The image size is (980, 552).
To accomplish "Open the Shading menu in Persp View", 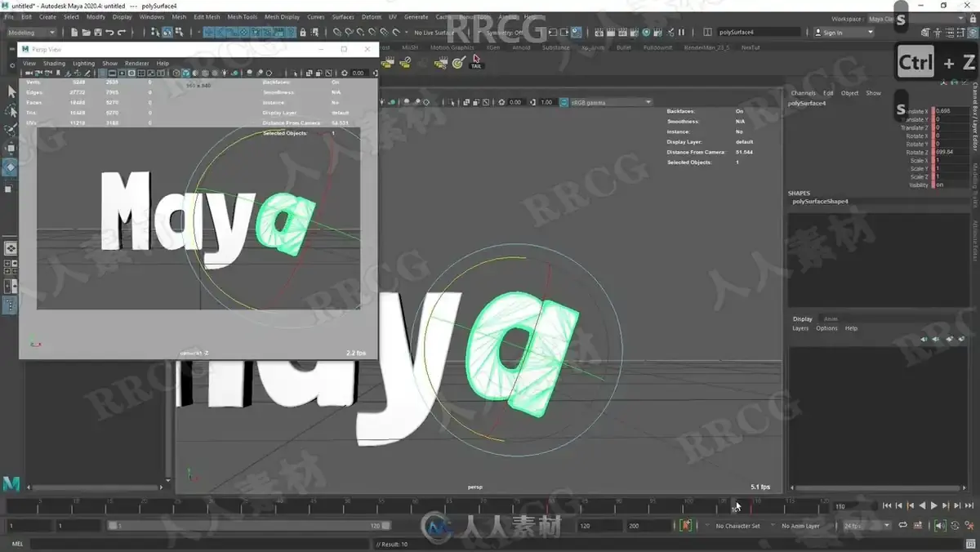I will click(x=54, y=63).
